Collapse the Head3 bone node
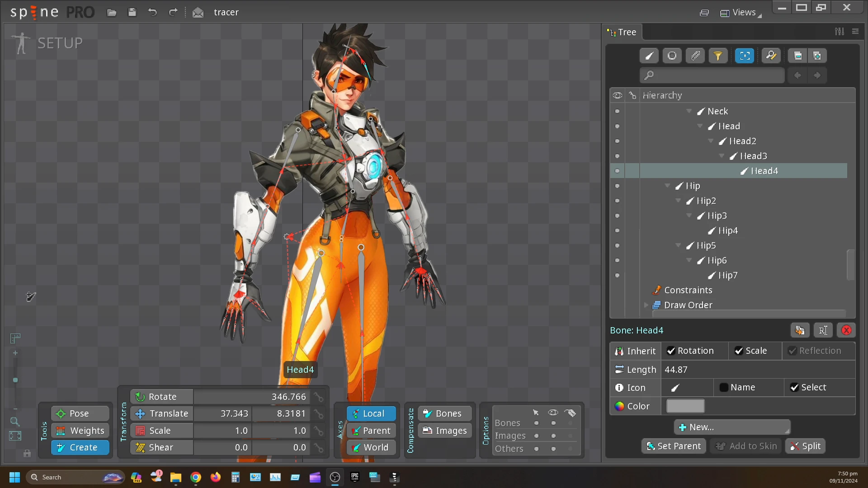 (x=722, y=156)
